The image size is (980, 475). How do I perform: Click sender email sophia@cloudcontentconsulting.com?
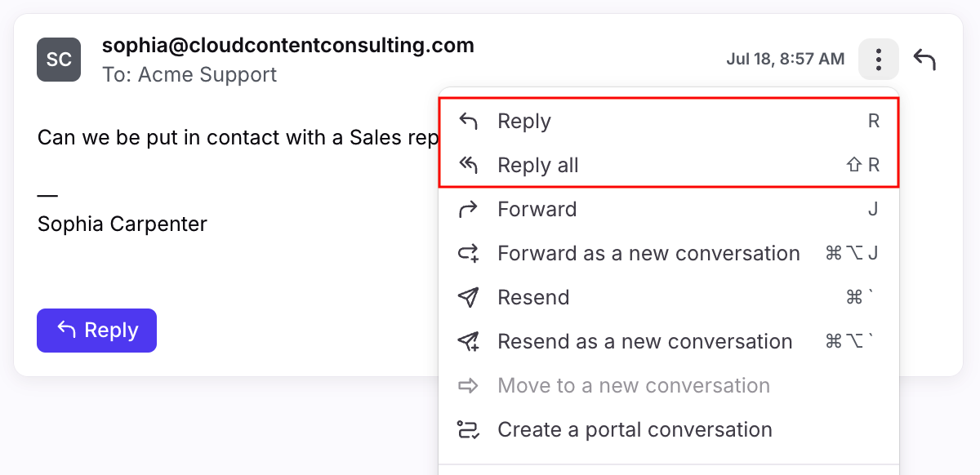[x=288, y=45]
